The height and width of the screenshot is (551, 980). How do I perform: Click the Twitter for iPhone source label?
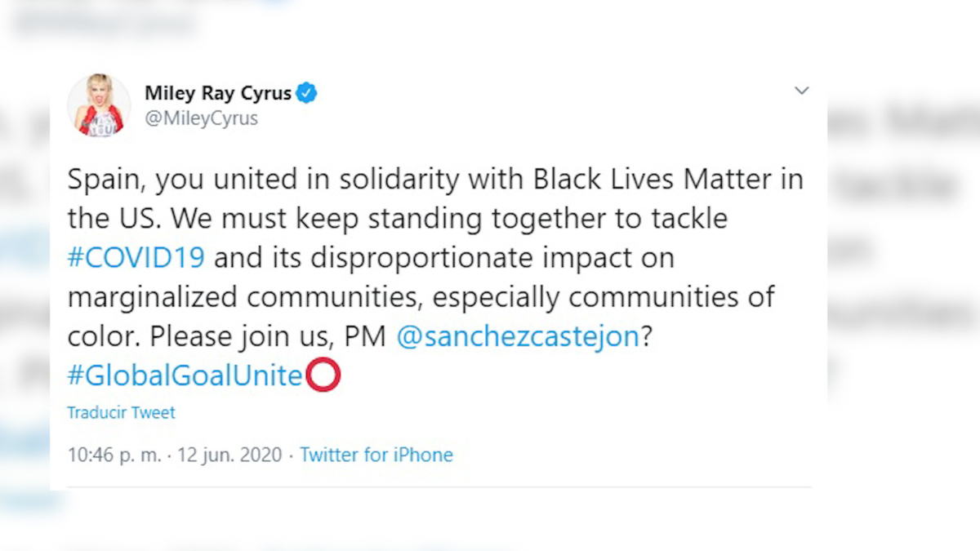pyautogui.click(x=376, y=455)
